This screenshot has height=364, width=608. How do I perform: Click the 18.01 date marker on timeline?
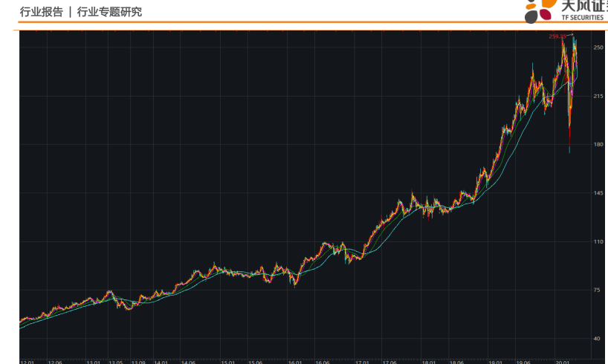coord(429,362)
